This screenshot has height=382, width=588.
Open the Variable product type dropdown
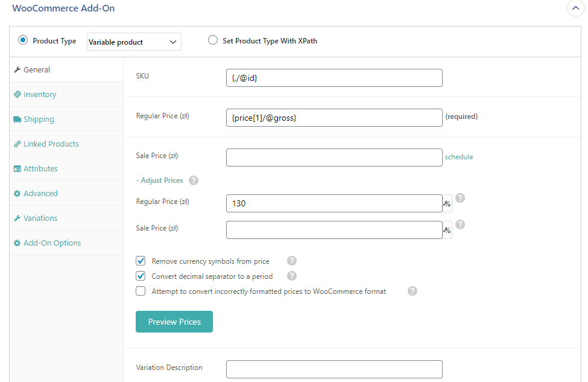coord(134,42)
